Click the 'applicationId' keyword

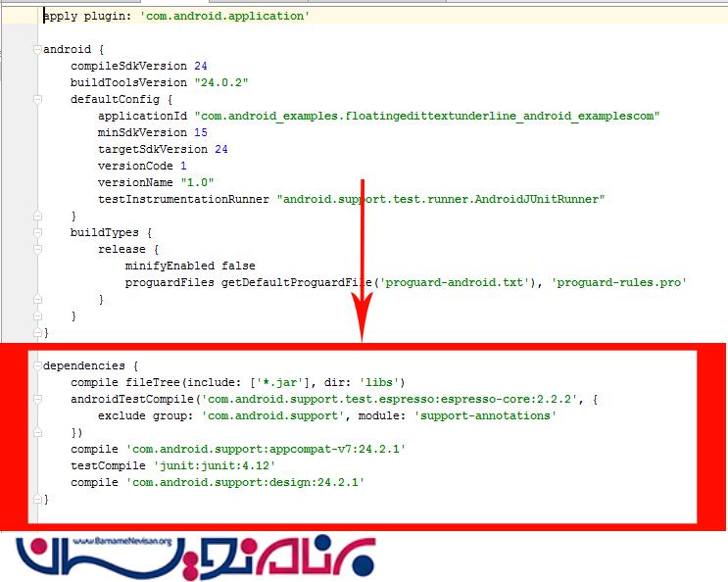coord(142,116)
